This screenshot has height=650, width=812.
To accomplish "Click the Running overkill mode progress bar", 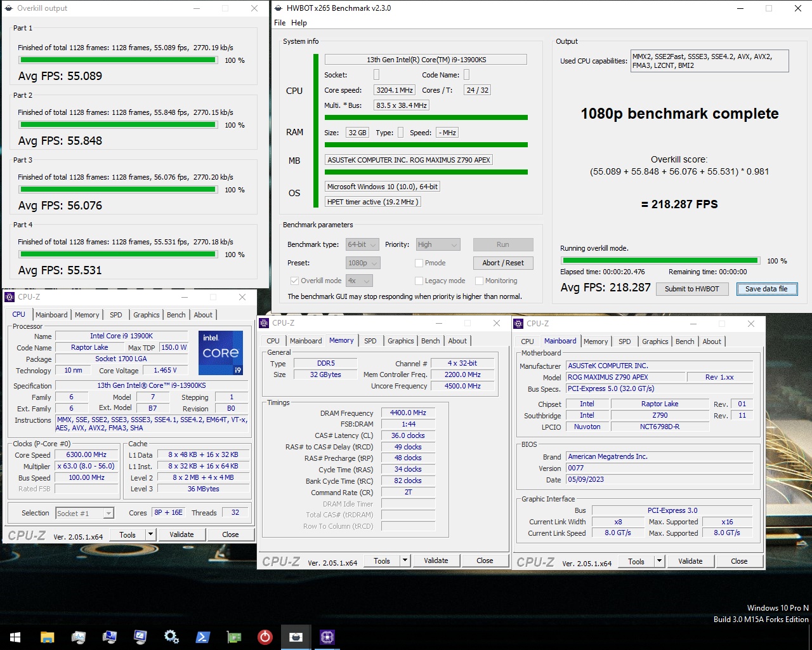I will (660, 261).
